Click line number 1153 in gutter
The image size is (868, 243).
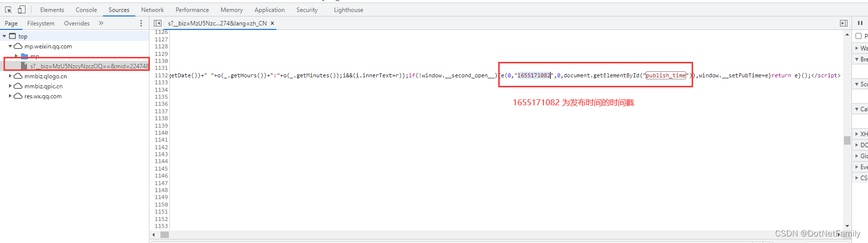coord(161,226)
